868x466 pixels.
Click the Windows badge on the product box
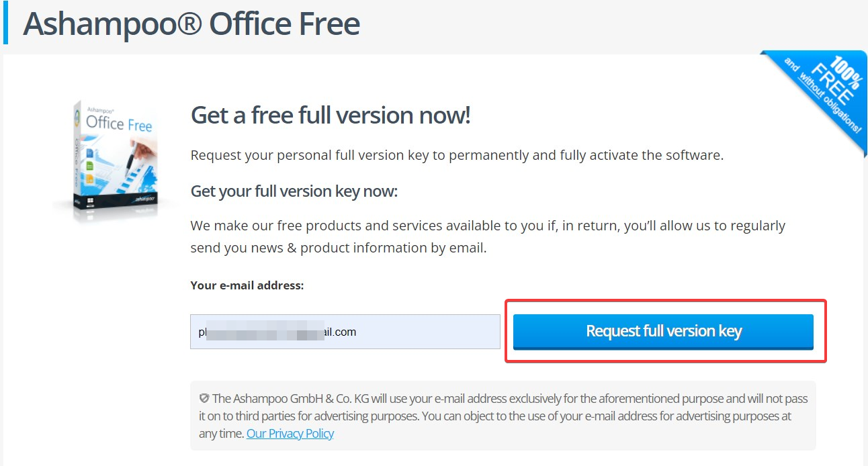pos(90,201)
